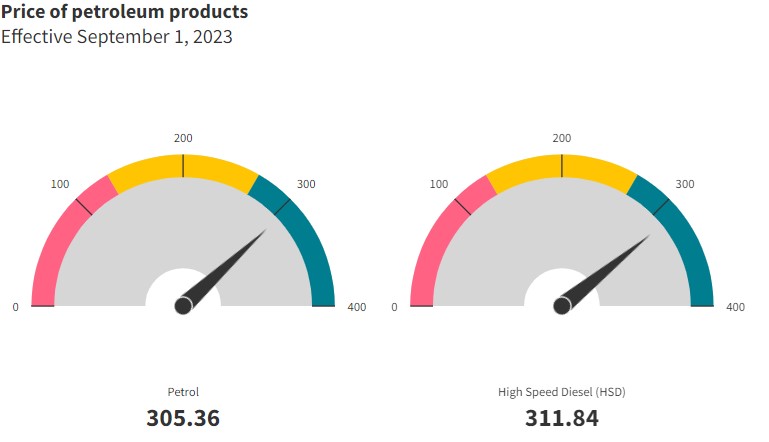The image size is (769, 442).
Task: Click the Petrol label text
Action: (x=183, y=392)
